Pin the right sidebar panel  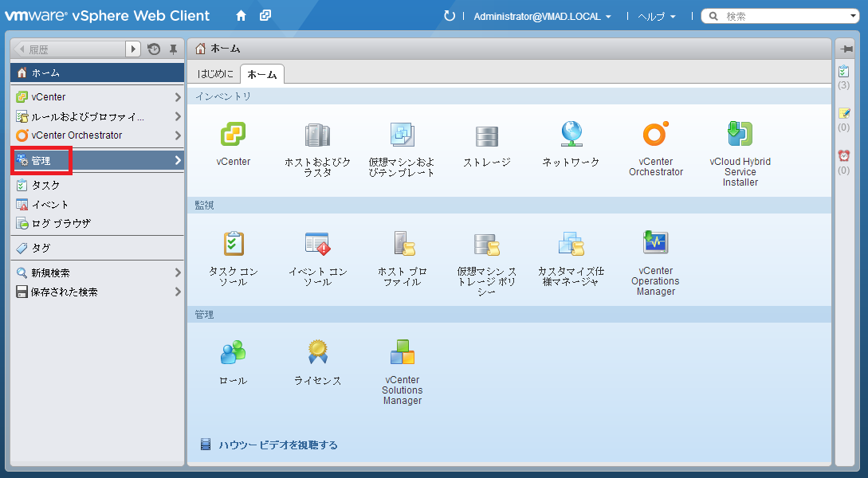[846, 49]
